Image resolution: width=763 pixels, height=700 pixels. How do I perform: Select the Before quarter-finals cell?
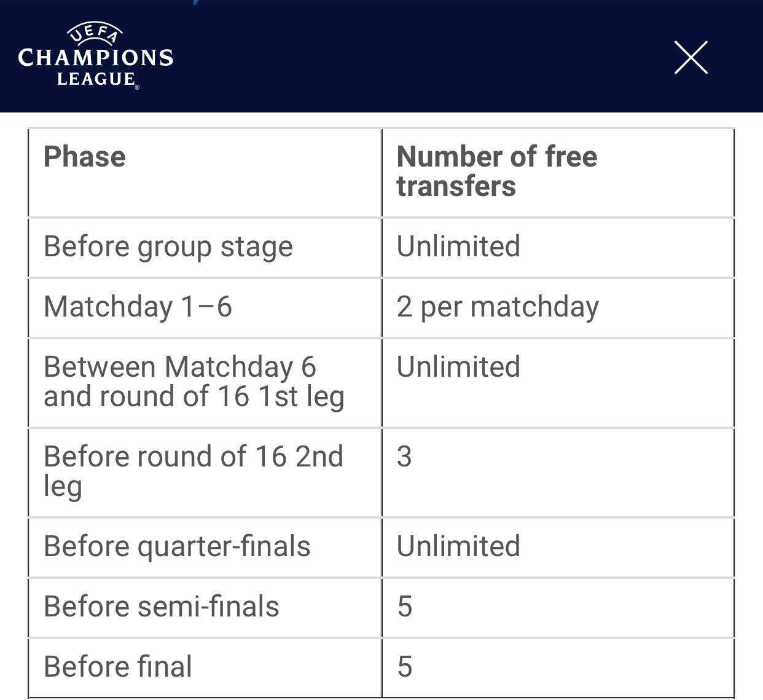pos(205,547)
